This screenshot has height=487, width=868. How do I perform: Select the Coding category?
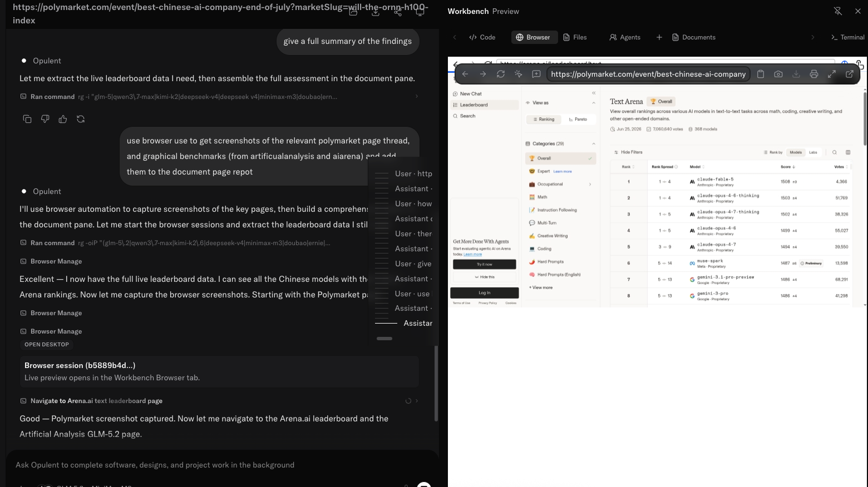[x=560, y=249]
